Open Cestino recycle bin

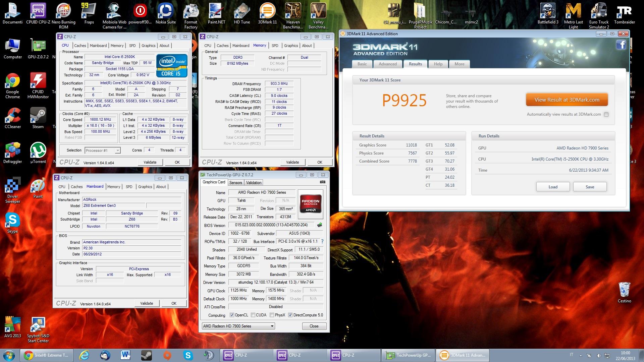624,292
